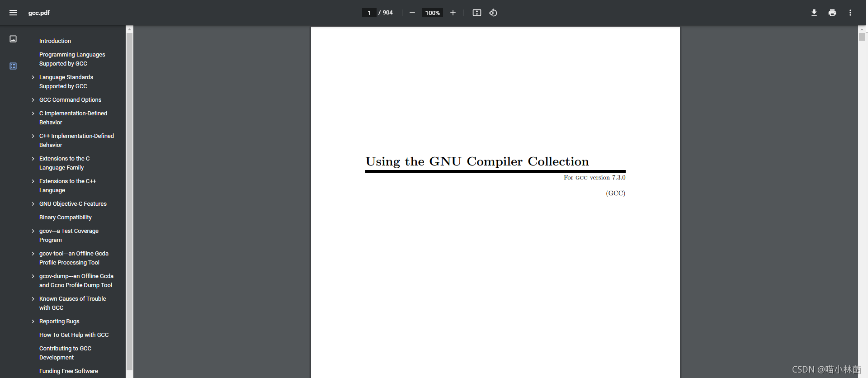Image resolution: width=868 pixels, height=378 pixels.
Task: Expand Extensions to the C Language Family chevron
Action: 33,159
